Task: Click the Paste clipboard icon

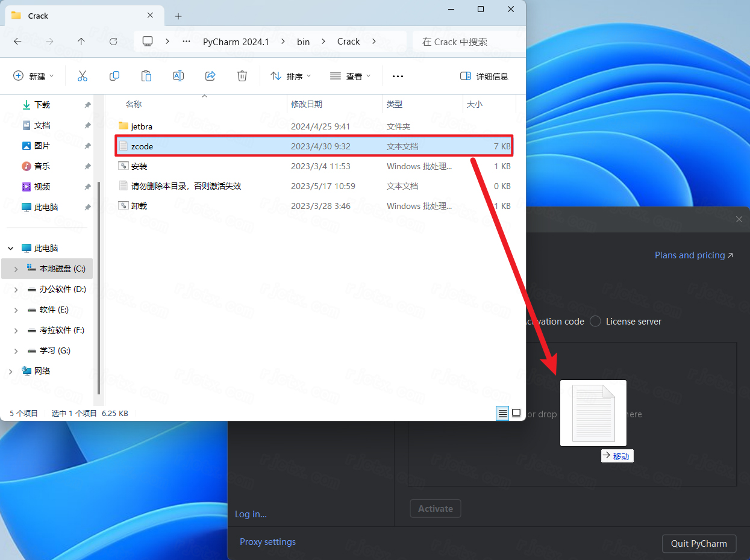Action: pos(146,76)
